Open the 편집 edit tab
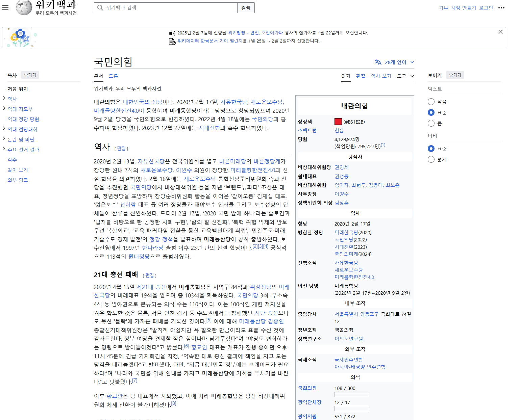 click(361, 76)
